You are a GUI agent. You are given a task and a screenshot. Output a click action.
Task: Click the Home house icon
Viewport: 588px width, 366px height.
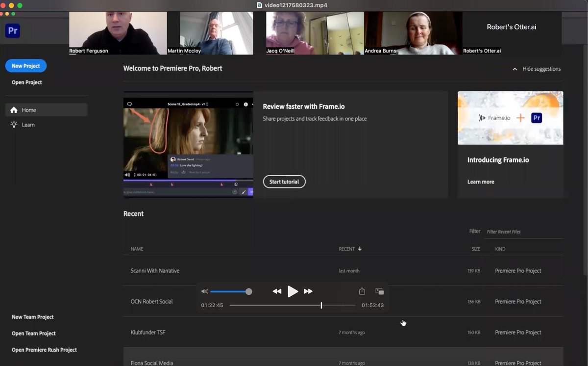click(14, 110)
